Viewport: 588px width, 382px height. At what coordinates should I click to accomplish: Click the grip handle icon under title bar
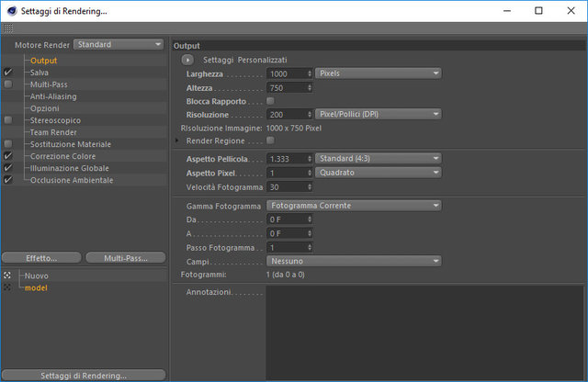8,28
